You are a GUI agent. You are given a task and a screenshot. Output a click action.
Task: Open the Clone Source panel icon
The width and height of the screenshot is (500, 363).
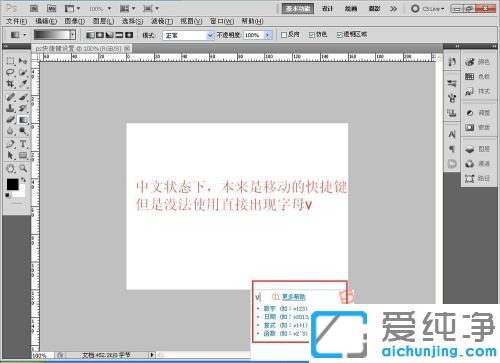pos(452,113)
